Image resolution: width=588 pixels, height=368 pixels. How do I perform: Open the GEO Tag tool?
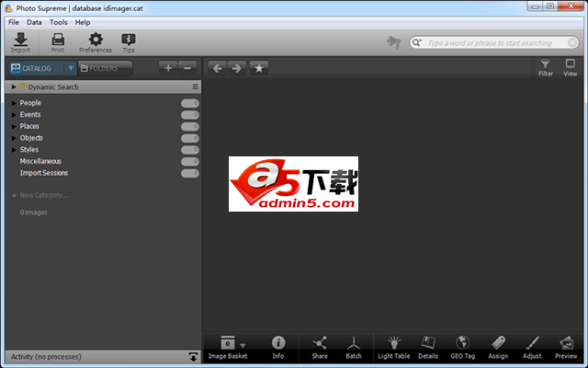tap(462, 348)
